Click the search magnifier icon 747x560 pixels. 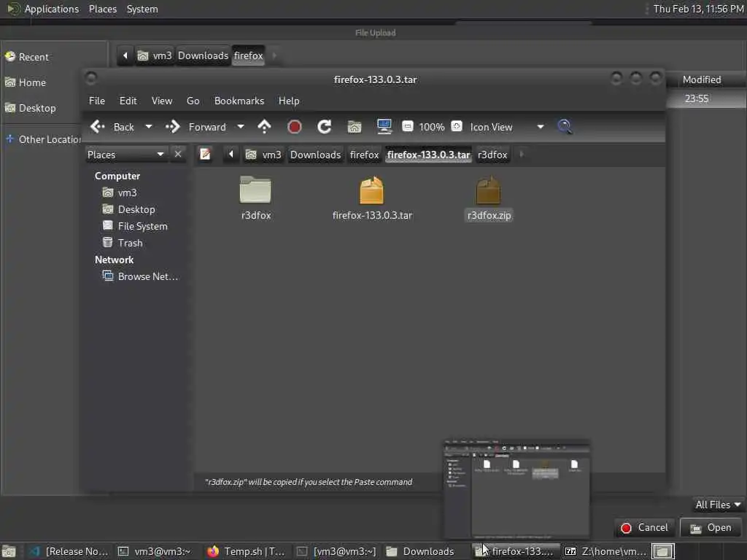(565, 127)
